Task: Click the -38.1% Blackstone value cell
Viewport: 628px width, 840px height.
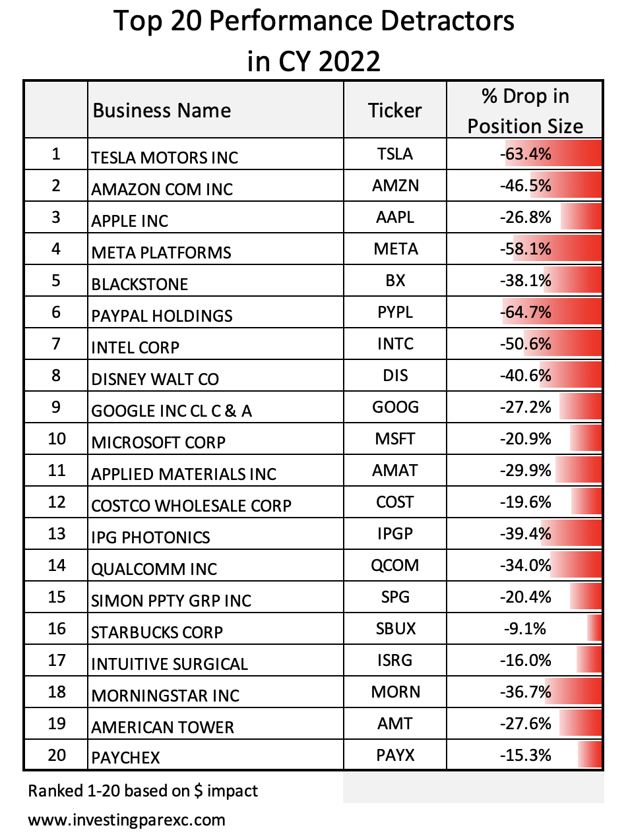Action: pyautogui.click(x=524, y=280)
